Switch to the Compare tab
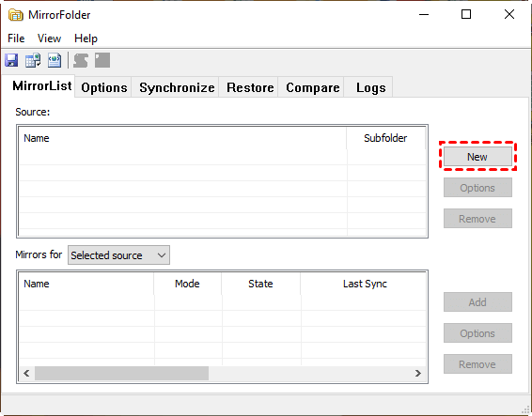Image resolution: width=532 pixels, height=416 pixels. click(x=312, y=87)
